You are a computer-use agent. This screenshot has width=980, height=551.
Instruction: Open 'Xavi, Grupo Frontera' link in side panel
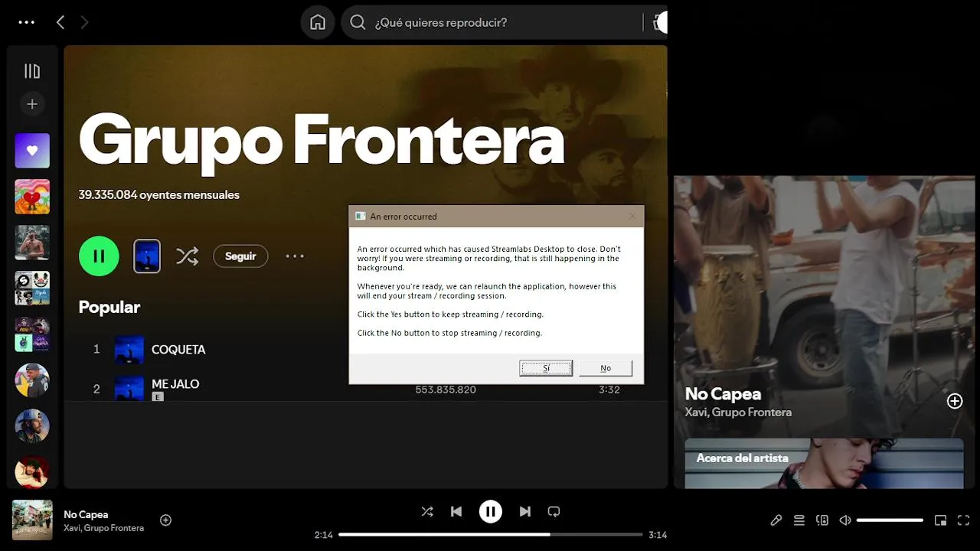click(x=738, y=412)
